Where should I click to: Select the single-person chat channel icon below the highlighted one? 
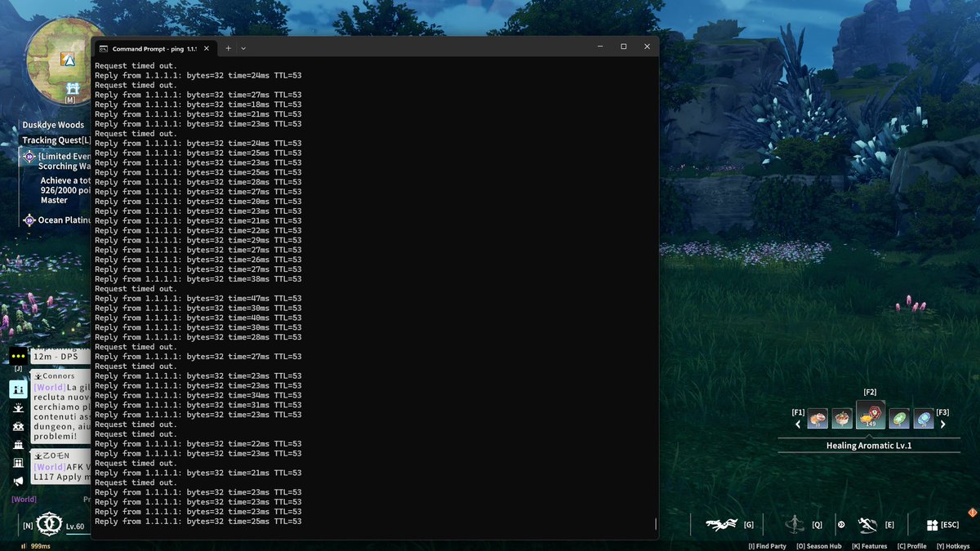click(18, 407)
